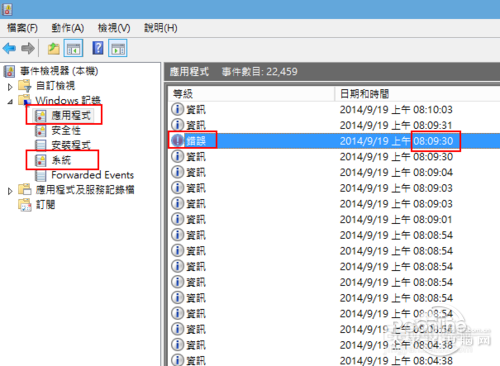Click the Event Viewer icon in the title bar
This screenshot has height=366, width=500.
(x=7, y=9)
